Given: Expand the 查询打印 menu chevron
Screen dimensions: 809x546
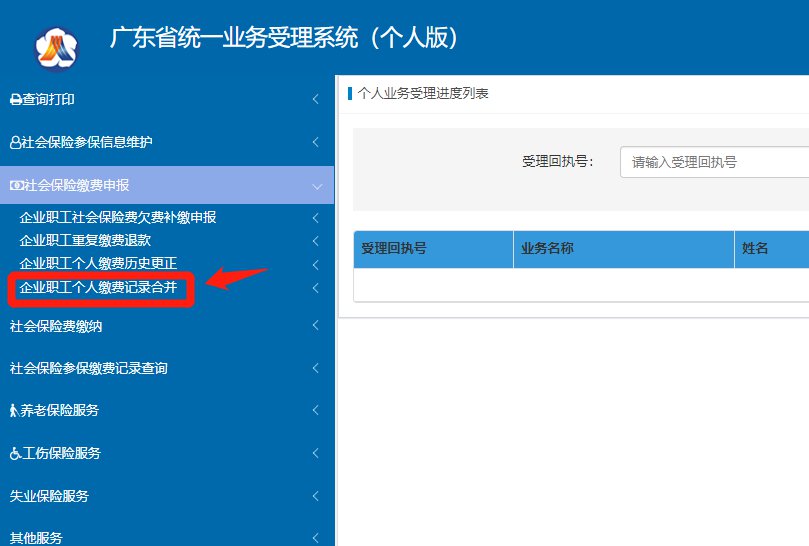Looking at the screenshot, I should [x=316, y=99].
